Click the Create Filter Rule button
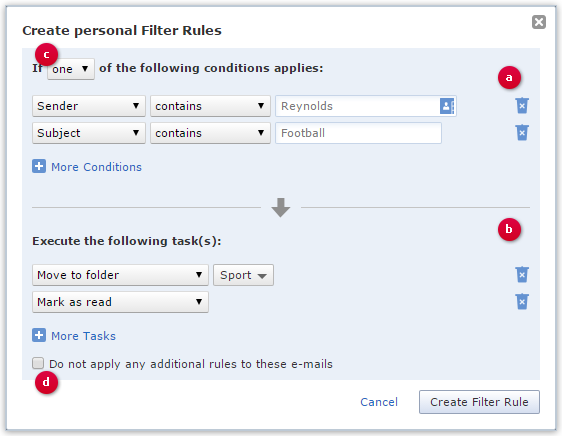Screen dimensions: 562x436 [479, 402]
